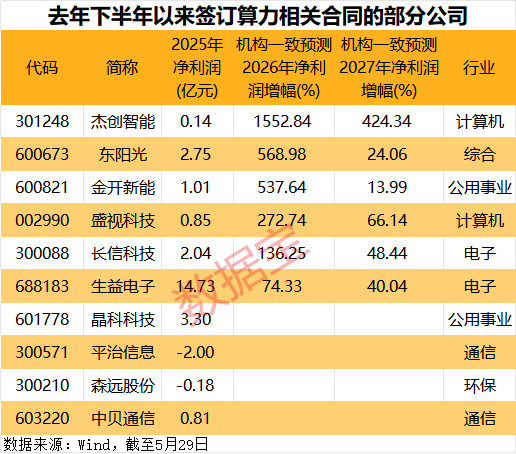Click company name 长信科技
516x454 pixels.
point(123,253)
